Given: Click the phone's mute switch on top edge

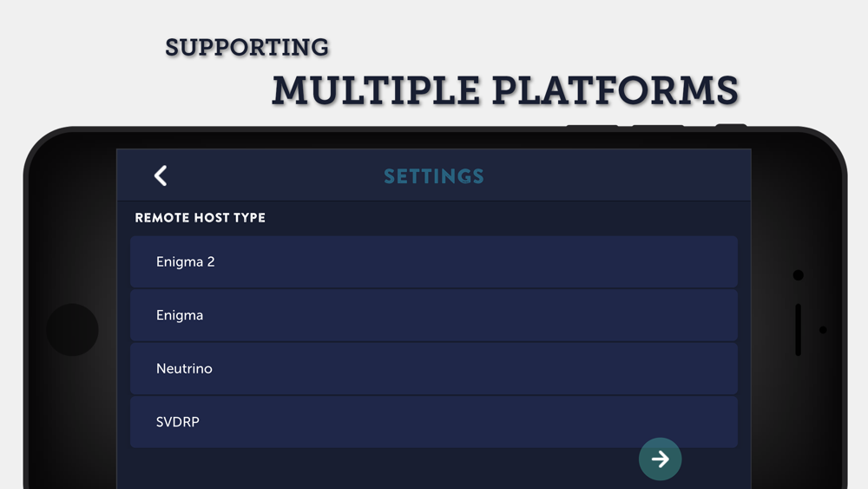Looking at the screenshot, I should tap(731, 126).
